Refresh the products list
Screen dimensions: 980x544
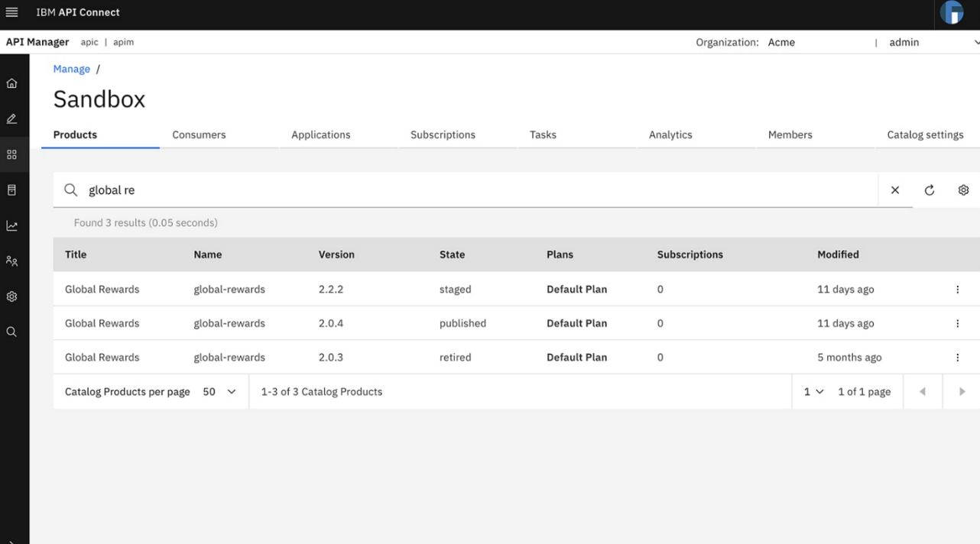(x=930, y=190)
